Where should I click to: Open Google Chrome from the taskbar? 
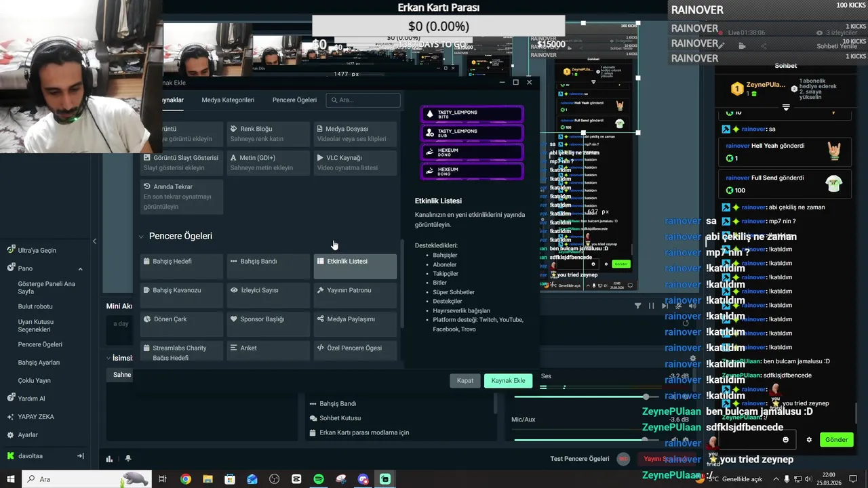click(185, 479)
